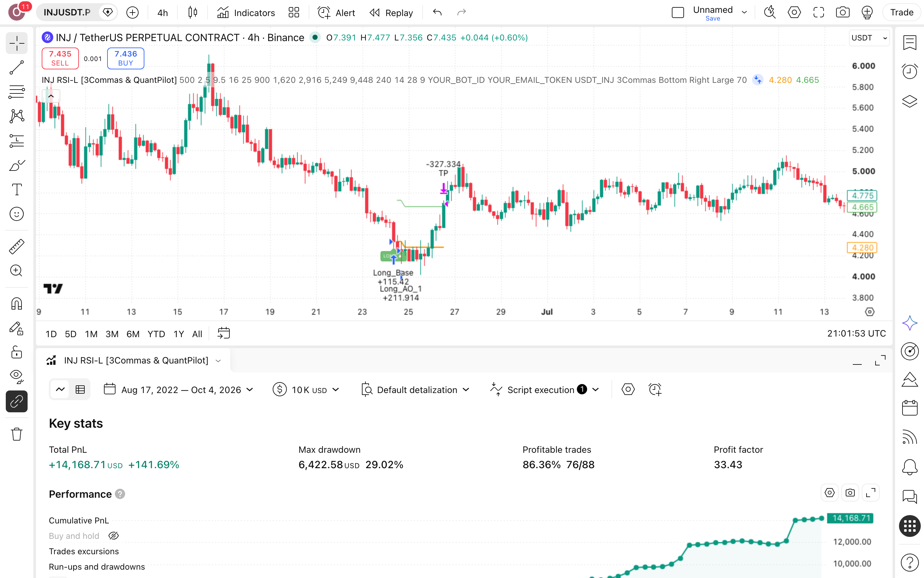Open the Alert creation menu item
The height and width of the screenshot is (578, 924).
pos(336,13)
